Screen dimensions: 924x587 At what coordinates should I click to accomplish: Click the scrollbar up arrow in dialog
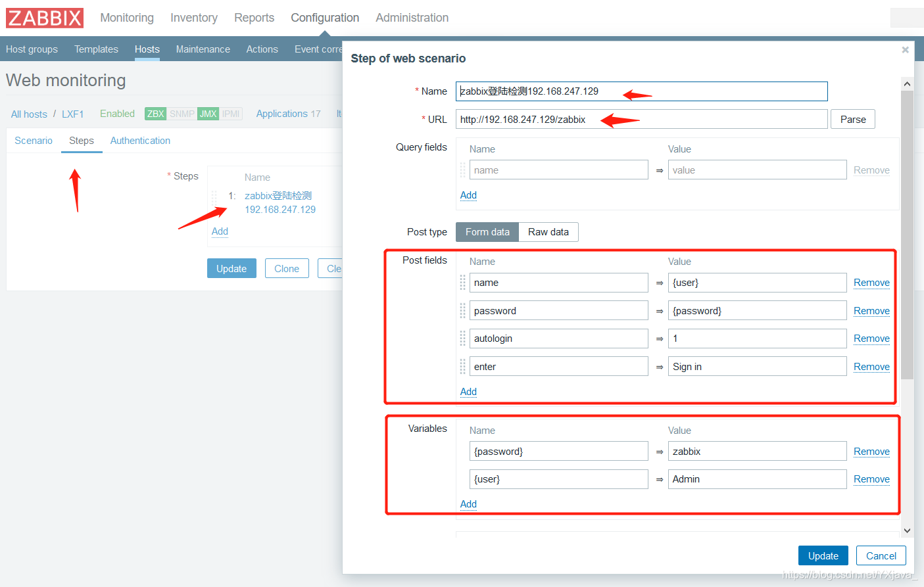click(x=907, y=83)
